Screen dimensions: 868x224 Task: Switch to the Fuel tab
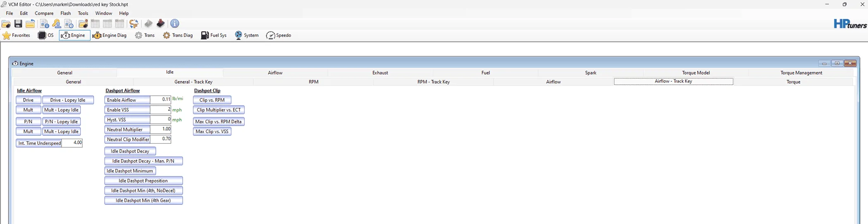click(x=486, y=73)
